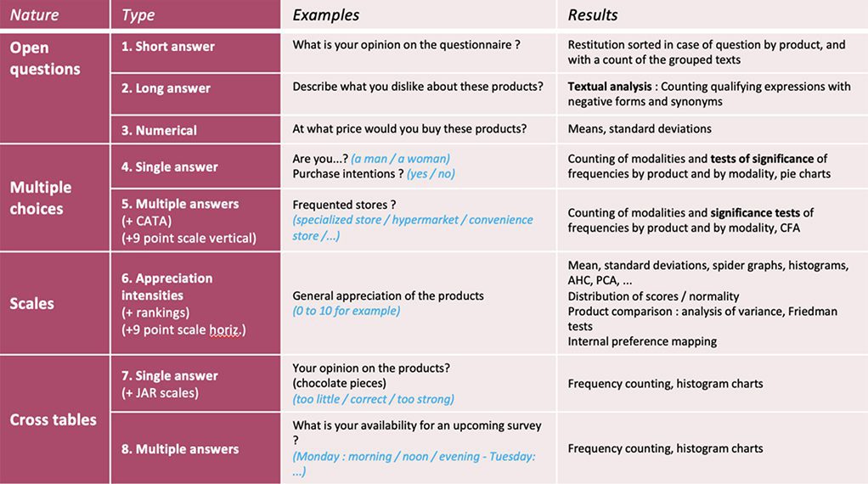Screen dimensions: 868x484
Task: Select the 3. Numerical type cell
Action: [x=196, y=129]
